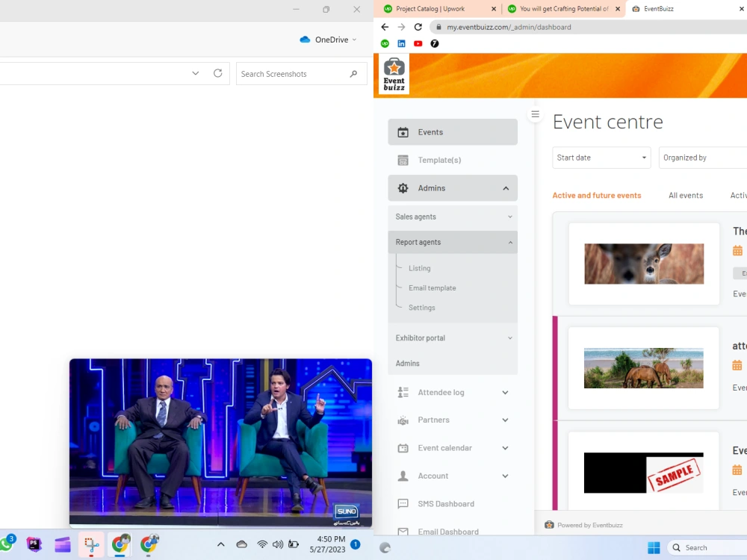
Task: Open the Start date dropdown
Action: click(x=601, y=158)
